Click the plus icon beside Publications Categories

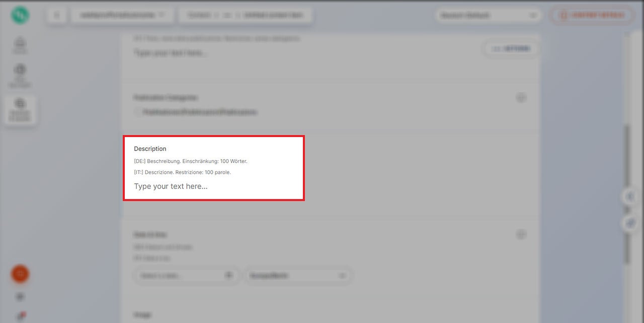(x=521, y=97)
